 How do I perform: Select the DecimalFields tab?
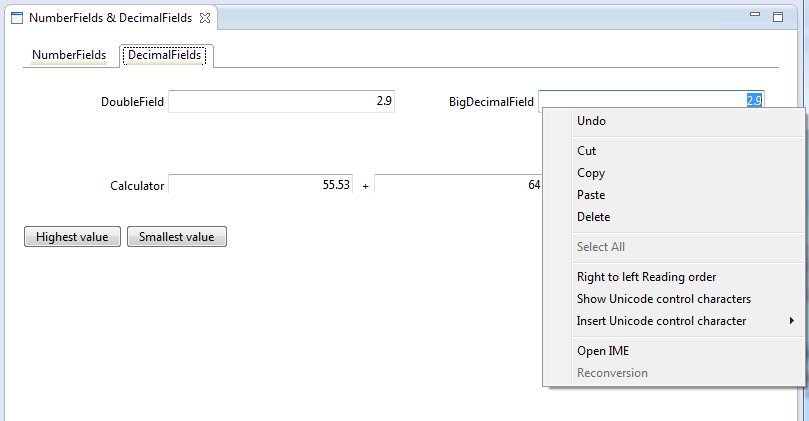[165, 55]
